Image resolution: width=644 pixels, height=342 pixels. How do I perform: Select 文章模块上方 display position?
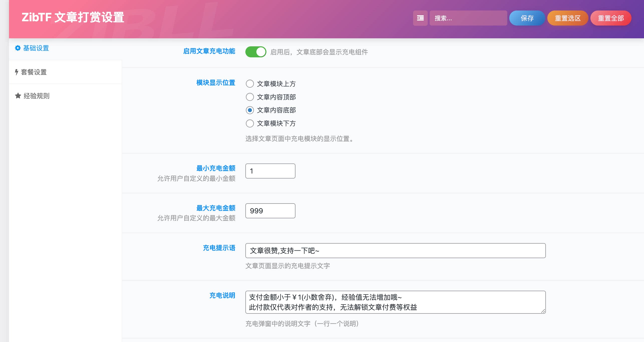(250, 84)
